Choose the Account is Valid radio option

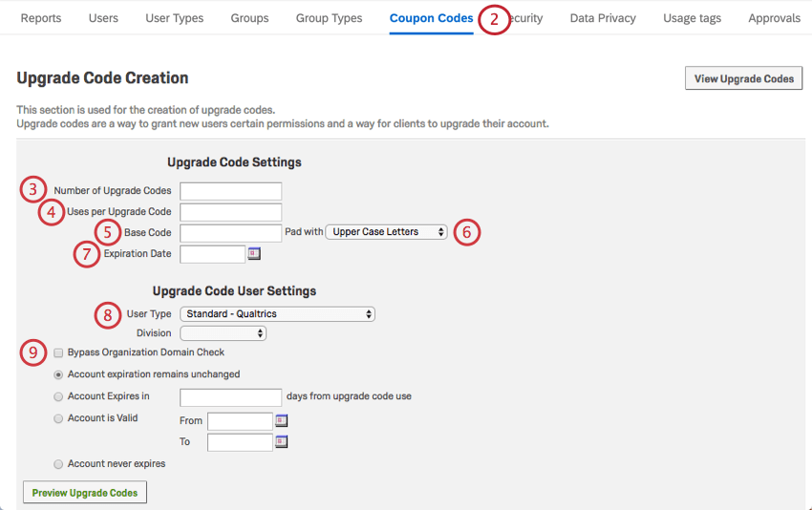59,418
